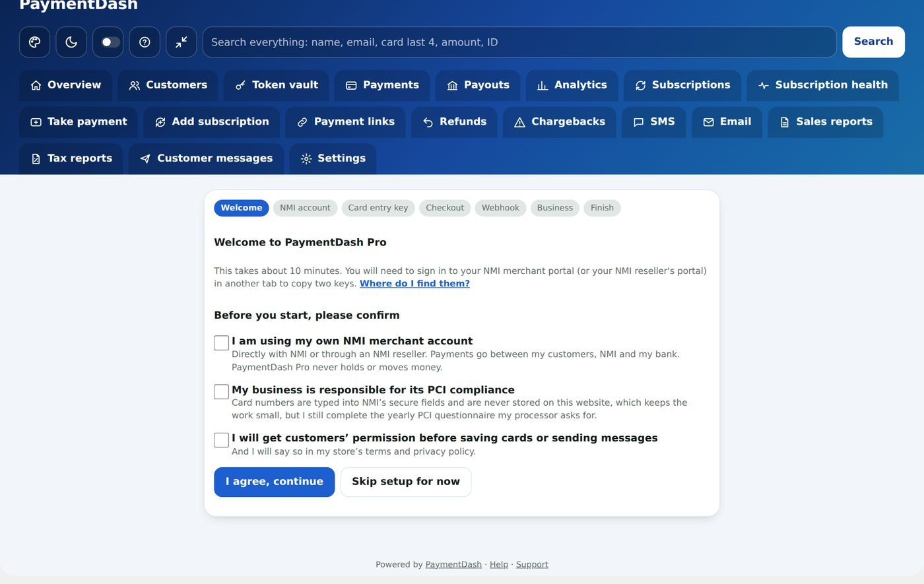Click the I agree, continue button
The height and width of the screenshot is (584, 924).
275,482
